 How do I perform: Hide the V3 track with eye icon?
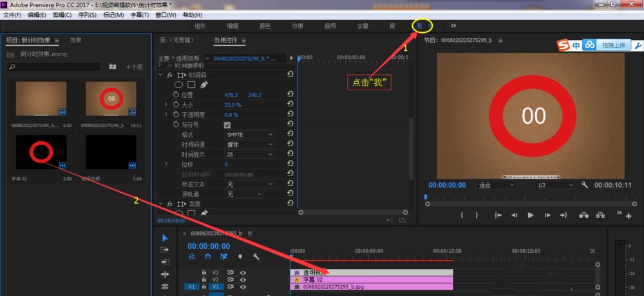click(x=243, y=272)
